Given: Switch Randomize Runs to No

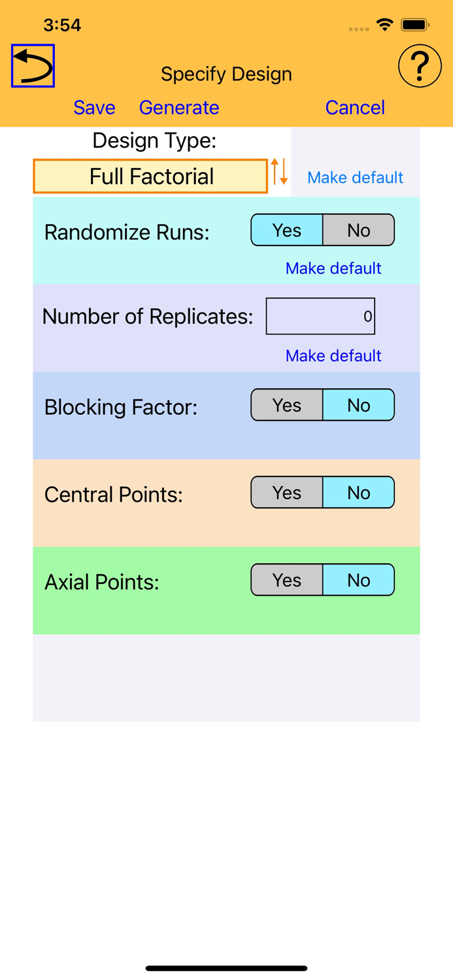Looking at the screenshot, I should pyautogui.click(x=358, y=230).
